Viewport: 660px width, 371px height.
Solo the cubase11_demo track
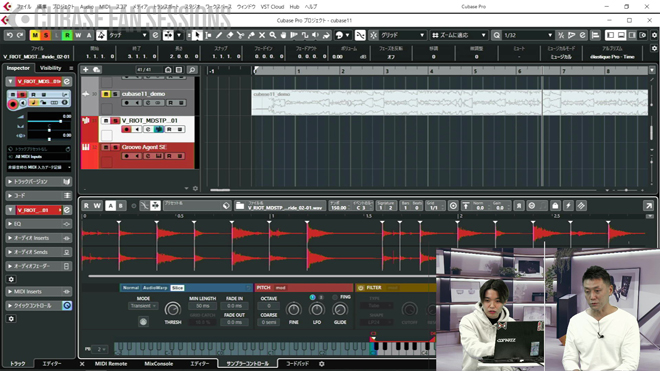(x=114, y=94)
